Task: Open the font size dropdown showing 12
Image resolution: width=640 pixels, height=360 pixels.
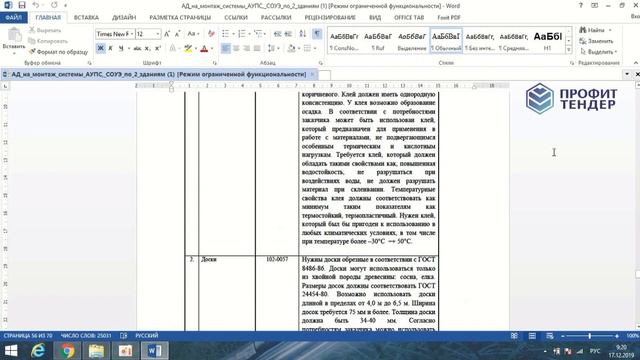Action: [158, 34]
